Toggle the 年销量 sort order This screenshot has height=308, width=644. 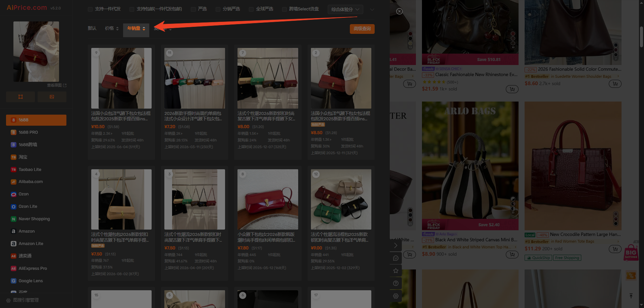pos(136,28)
